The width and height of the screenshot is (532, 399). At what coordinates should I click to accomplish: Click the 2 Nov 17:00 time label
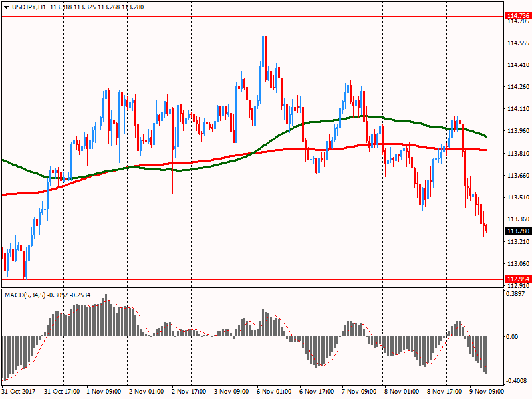189,392
